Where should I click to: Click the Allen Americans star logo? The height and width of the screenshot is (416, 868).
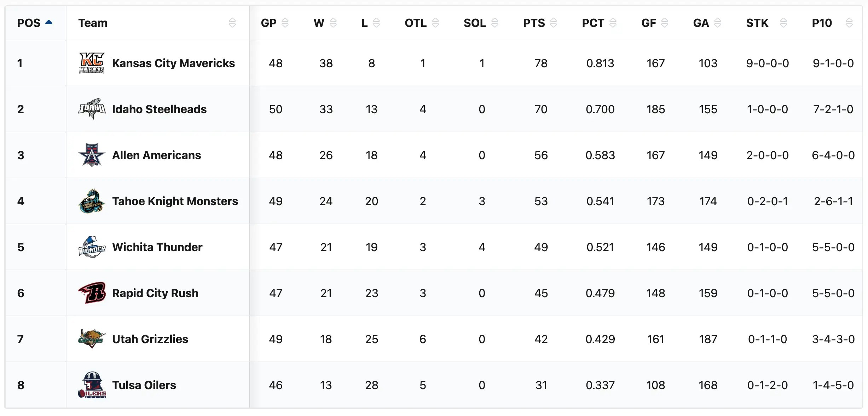pos(92,155)
